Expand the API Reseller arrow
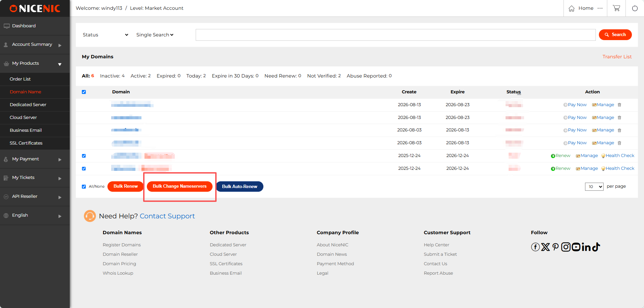 [60, 197]
